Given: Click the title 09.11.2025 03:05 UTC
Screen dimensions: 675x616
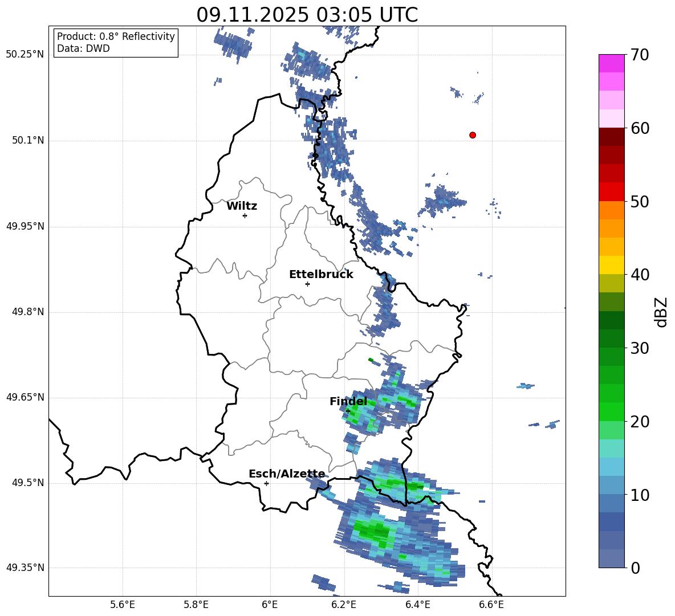Looking at the screenshot, I should (307, 15).
